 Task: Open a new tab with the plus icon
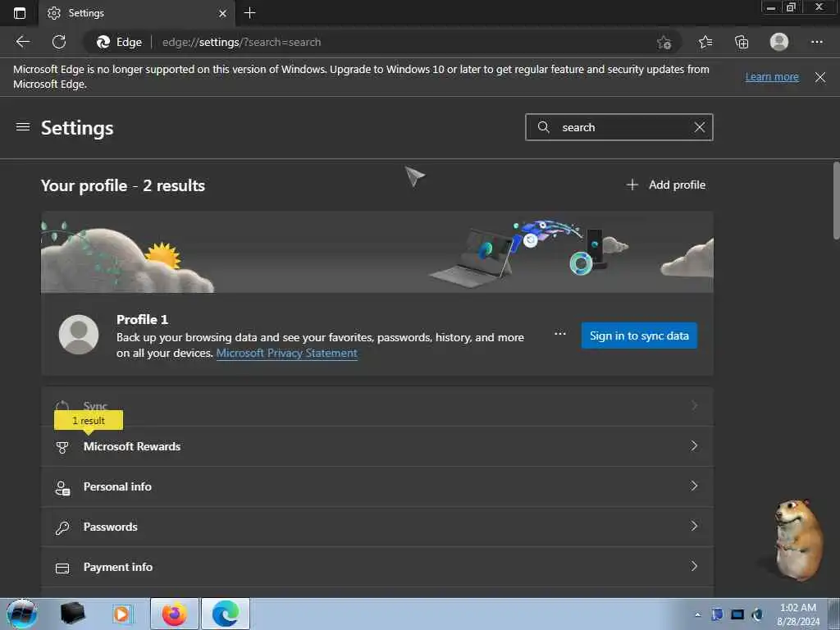click(249, 13)
